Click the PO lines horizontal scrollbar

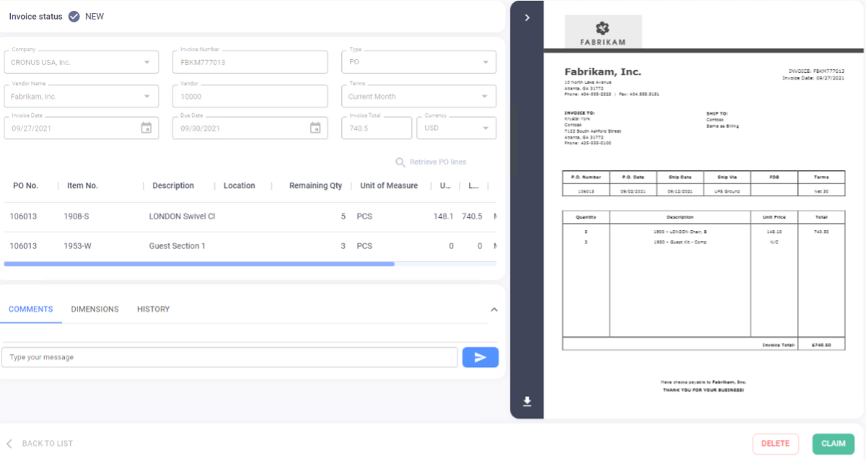click(x=199, y=264)
